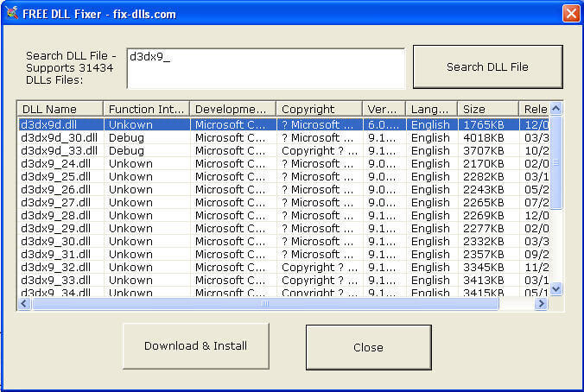Close the window using the red X
Image resolution: width=584 pixels, height=392 pixels.
[570, 13]
